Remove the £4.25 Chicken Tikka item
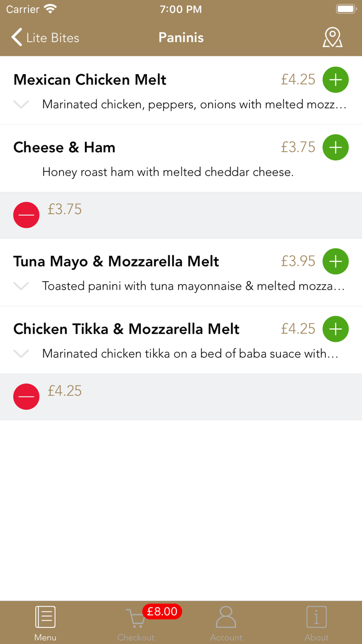The height and width of the screenshot is (644, 362). click(26, 397)
